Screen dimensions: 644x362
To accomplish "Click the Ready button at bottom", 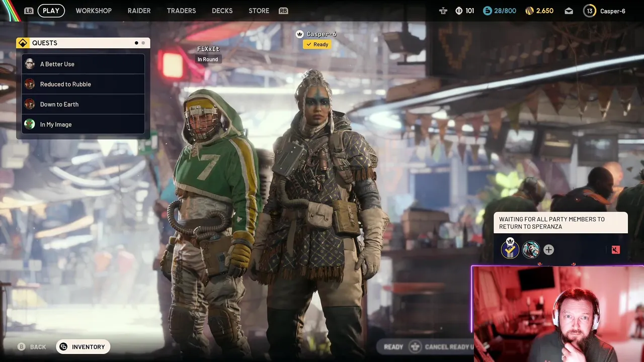I will 393,347.
